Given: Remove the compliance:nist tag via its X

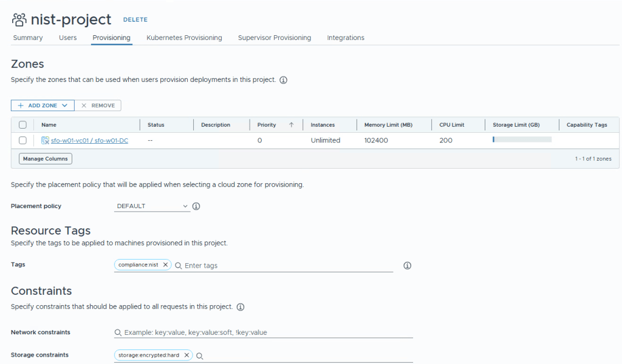Looking at the screenshot, I should 165,265.
